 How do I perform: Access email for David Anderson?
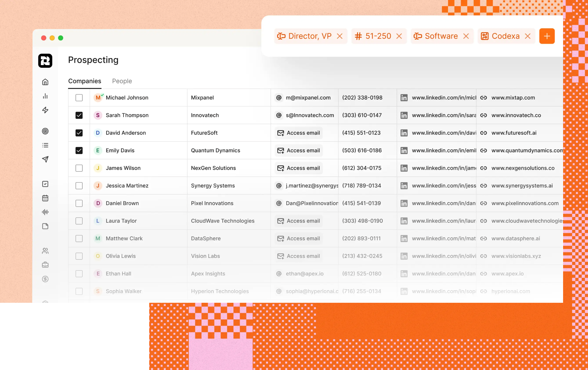tap(298, 133)
